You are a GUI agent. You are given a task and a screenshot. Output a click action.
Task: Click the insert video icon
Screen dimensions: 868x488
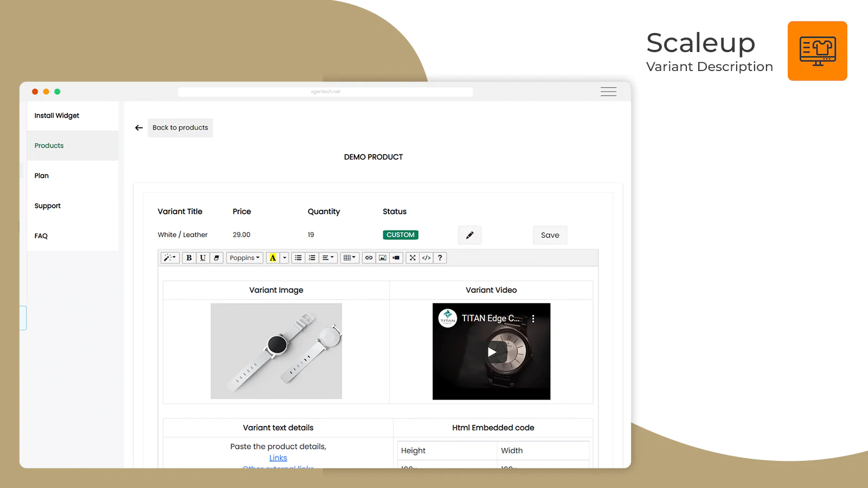tap(396, 258)
